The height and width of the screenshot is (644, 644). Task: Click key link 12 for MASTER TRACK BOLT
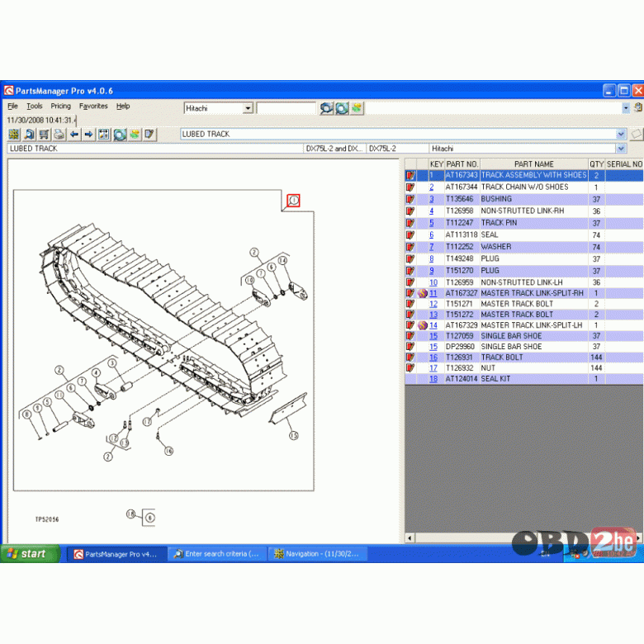433,304
